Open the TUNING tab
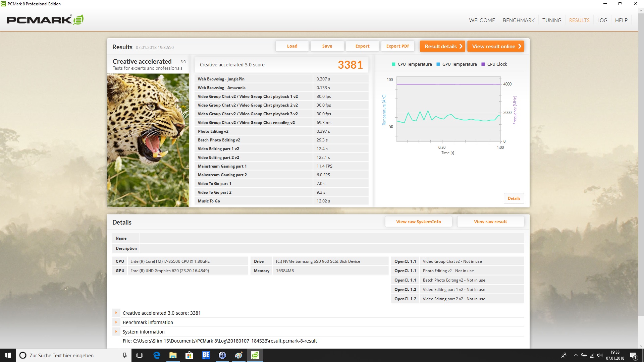Viewport: 644px width, 362px height. (x=552, y=20)
